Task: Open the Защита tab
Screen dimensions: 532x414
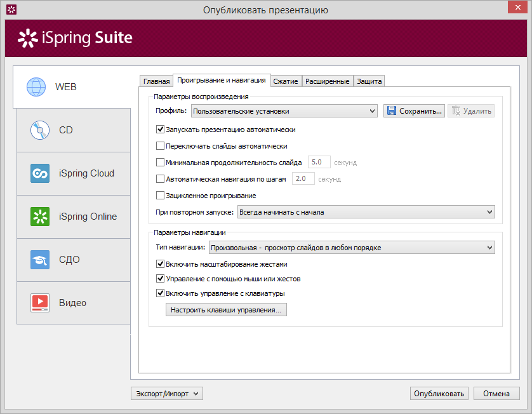Action: 369,81
